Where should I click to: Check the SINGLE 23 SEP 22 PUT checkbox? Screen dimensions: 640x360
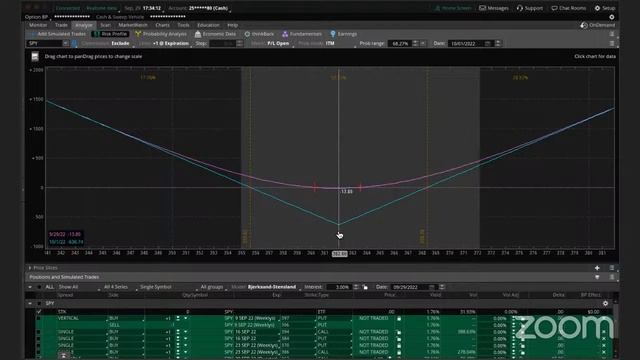39,345
